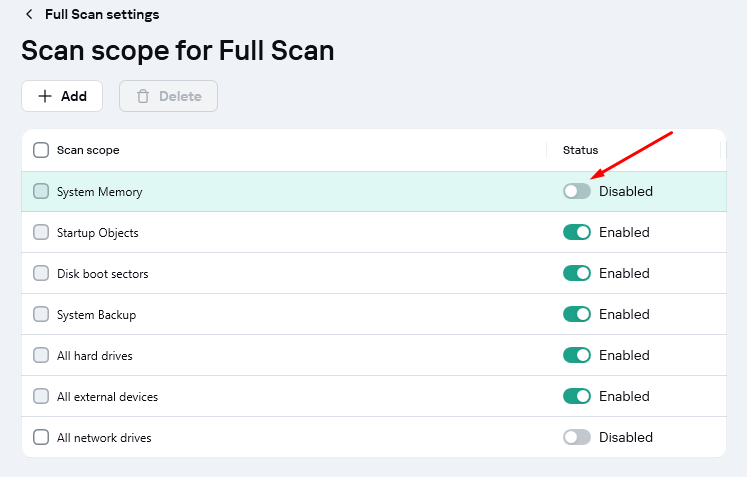Check the System Memory checkbox

click(41, 191)
